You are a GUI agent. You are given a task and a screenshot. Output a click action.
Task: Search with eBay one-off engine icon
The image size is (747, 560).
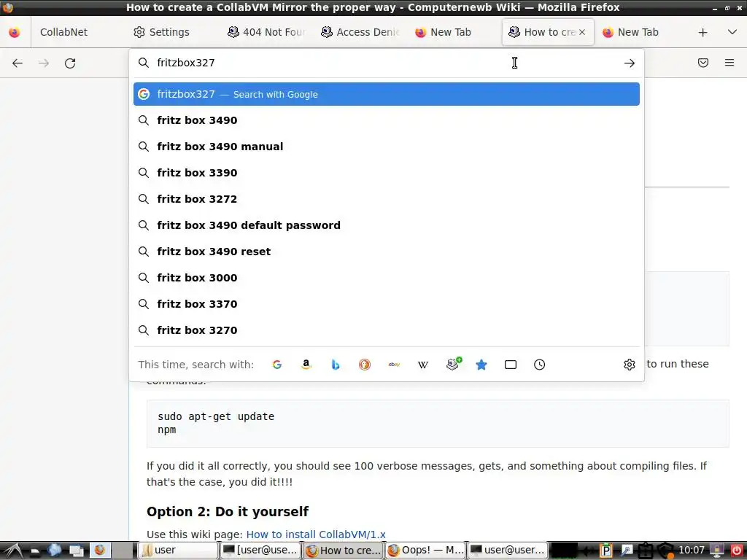tap(394, 365)
